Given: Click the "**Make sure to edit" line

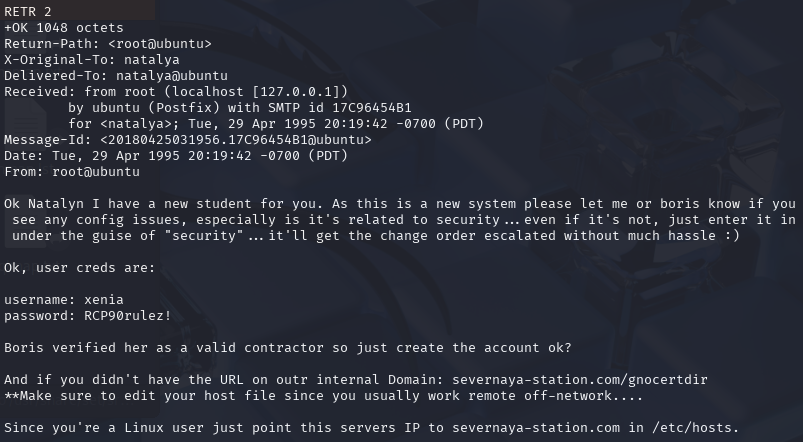Looking at the screenshot, I should (x=323, y=396).
